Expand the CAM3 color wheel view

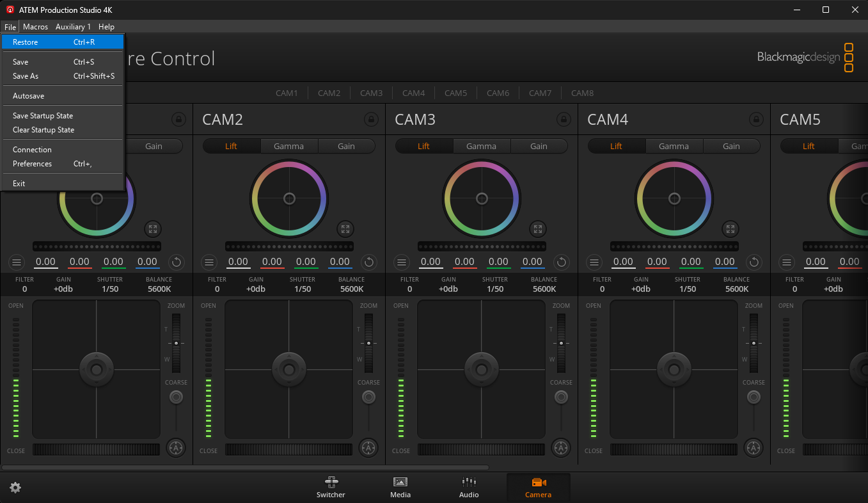point(538,229)
